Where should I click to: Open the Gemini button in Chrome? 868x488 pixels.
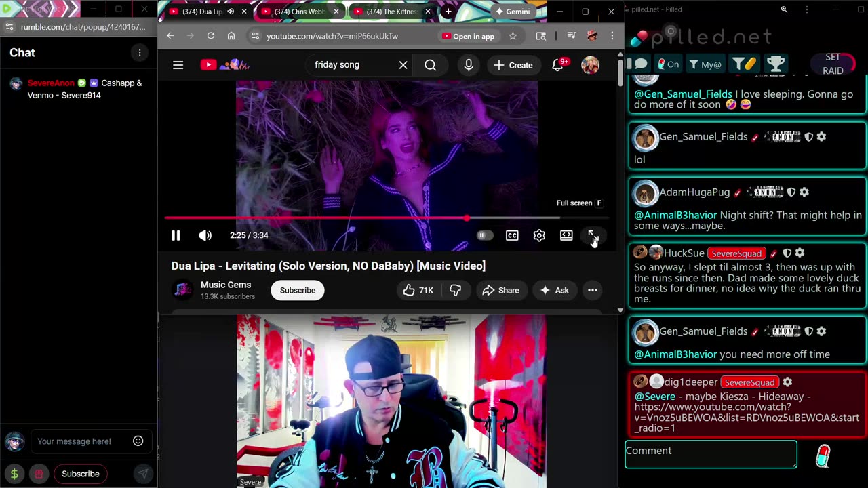pyautogui.click(x=513, y=12)
